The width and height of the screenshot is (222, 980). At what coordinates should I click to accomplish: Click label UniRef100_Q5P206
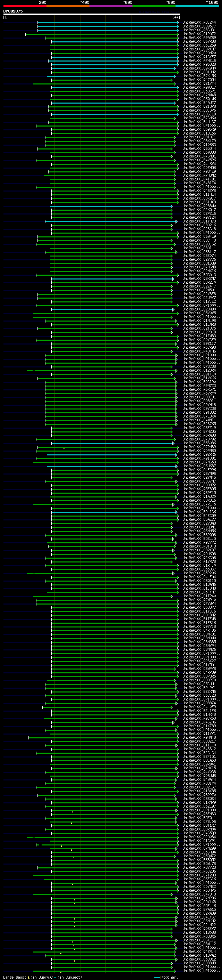point(199,573)
